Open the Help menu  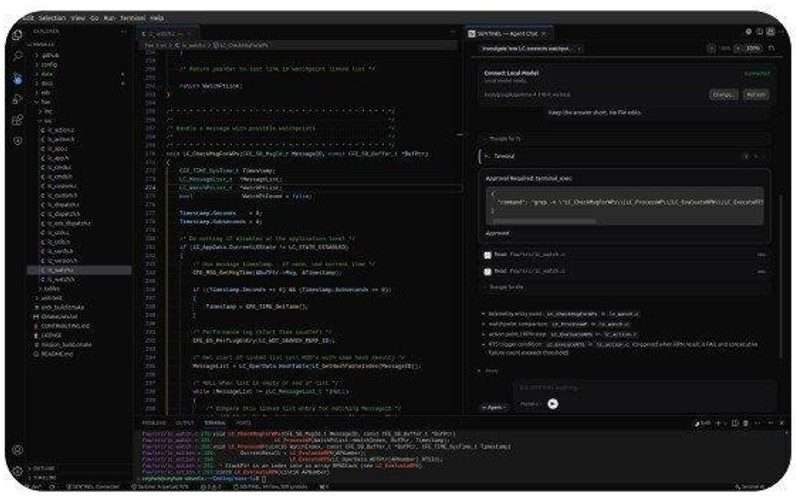click(157, 18)
